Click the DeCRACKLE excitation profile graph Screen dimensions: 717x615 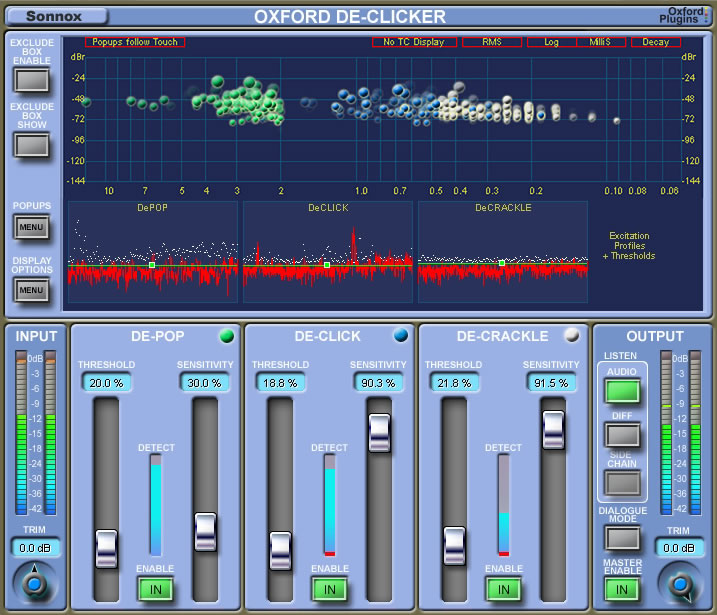(503, 252)
